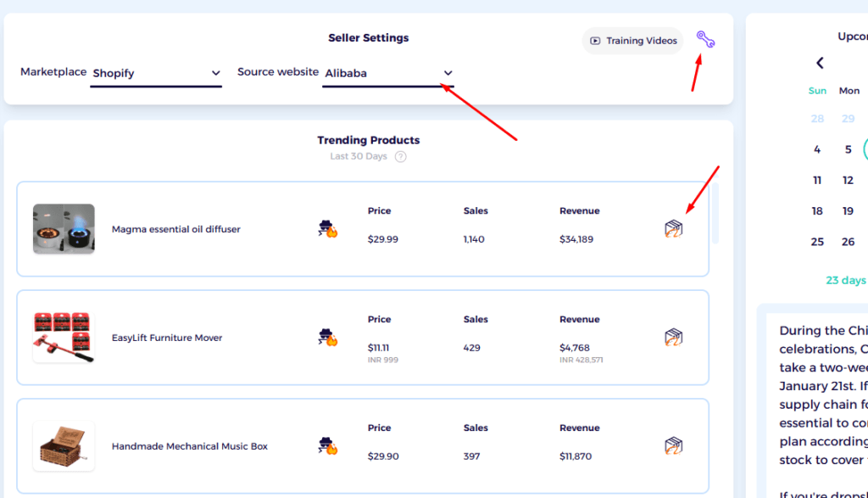This screenshot has width=868, height=498.
Task: Click the spy flame icon for the Music Box
Action: (x=326, y=445)
